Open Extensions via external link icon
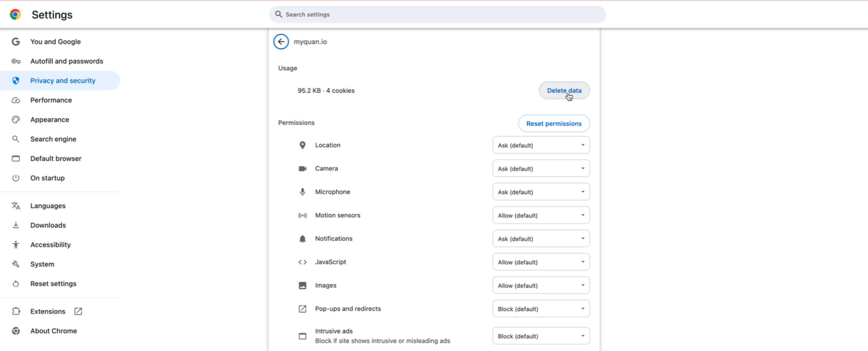This screenshot has width=868, height=351. [78, 311]
